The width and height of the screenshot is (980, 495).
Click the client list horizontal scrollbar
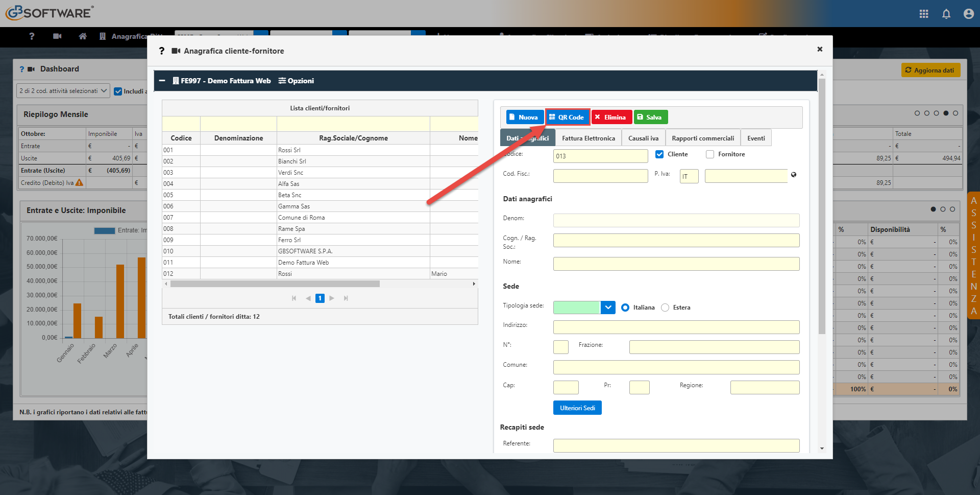tap(275, 284)
